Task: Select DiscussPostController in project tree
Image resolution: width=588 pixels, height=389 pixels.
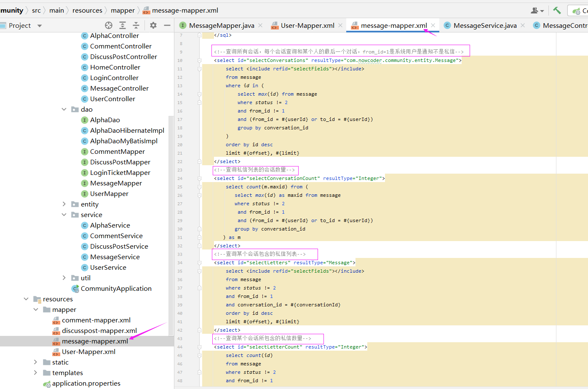Action: pyautogui.click(x=123, y=56)
